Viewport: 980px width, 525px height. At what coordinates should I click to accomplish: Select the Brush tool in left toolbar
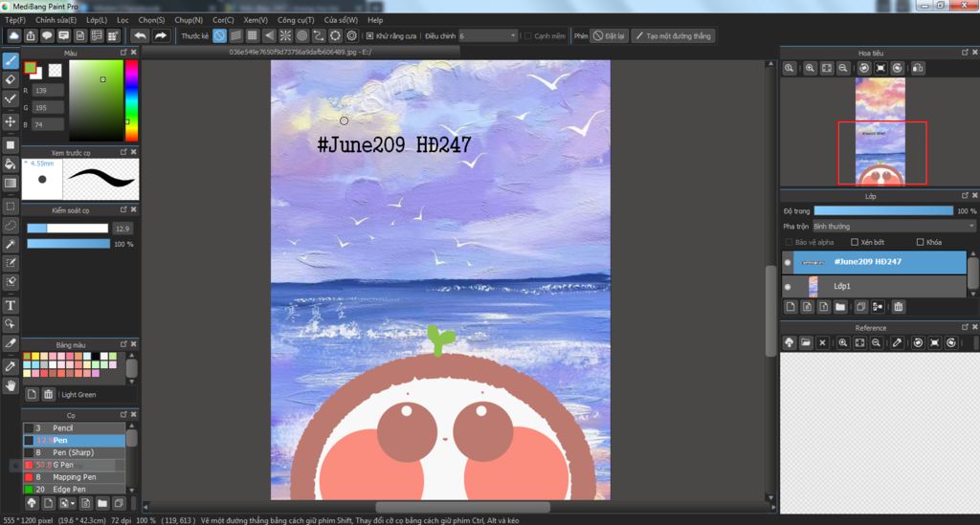[10, 60]
